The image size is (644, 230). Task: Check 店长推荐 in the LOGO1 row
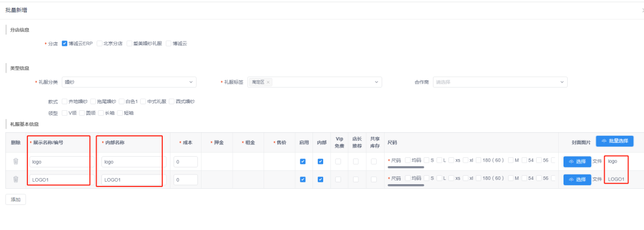pos(355,179)
